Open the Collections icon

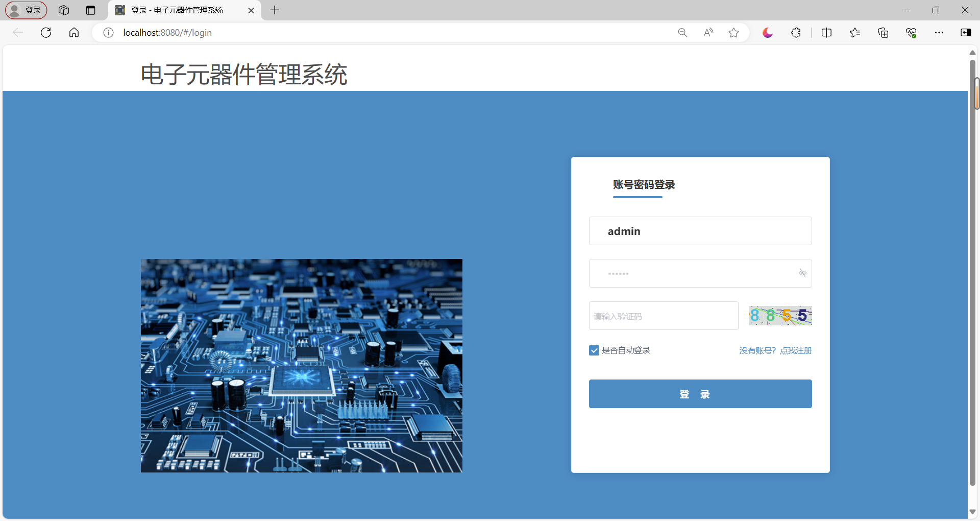click(883, 33)
